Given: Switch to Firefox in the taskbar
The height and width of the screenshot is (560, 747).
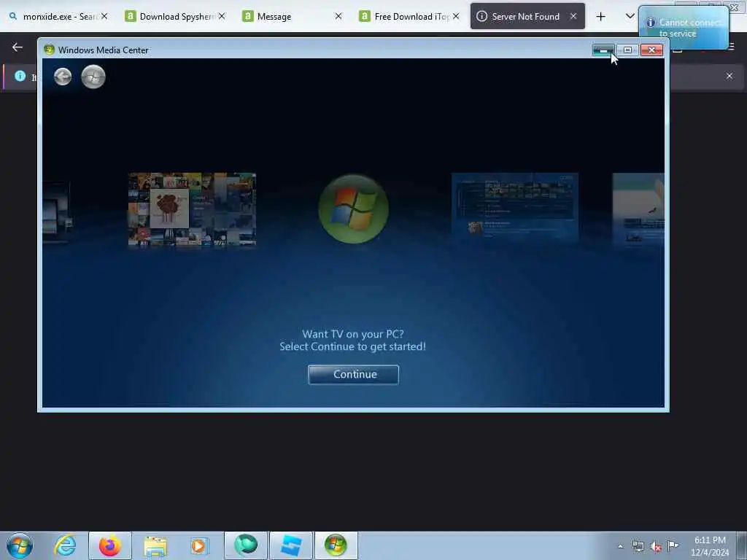Looking at the screenshot, I should point(110,545).
